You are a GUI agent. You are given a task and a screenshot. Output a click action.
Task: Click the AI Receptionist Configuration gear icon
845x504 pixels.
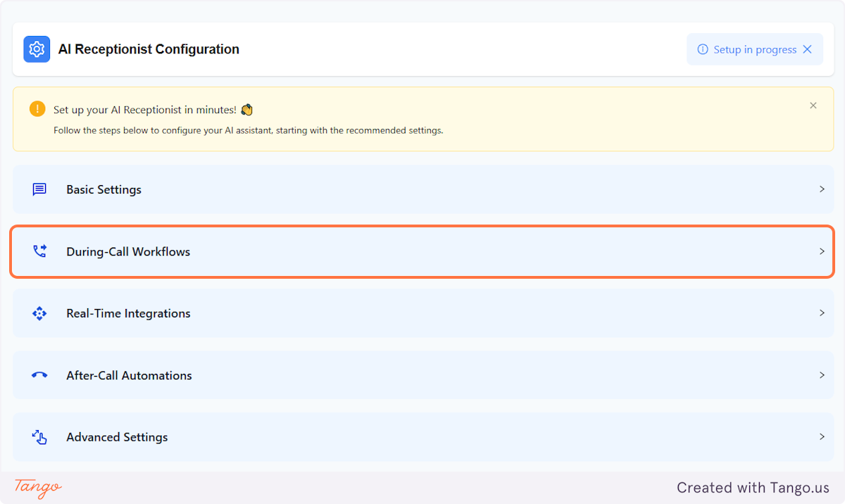point(37,49)
